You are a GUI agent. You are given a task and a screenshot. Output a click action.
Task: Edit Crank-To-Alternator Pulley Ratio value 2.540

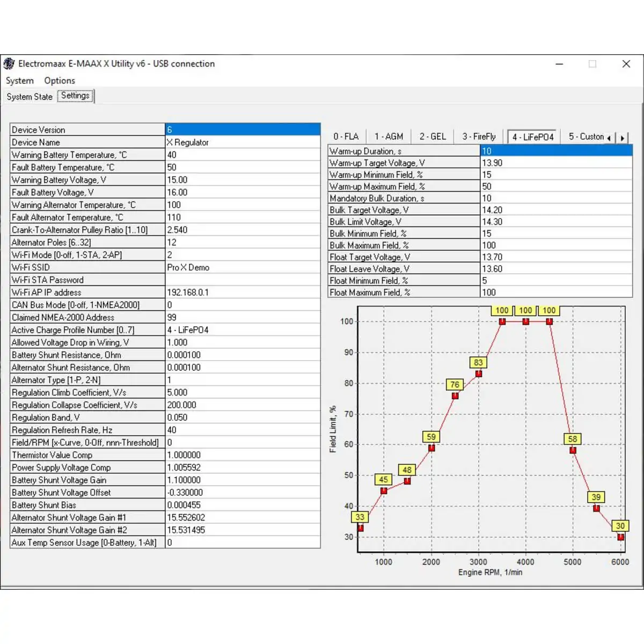[243, 230]
